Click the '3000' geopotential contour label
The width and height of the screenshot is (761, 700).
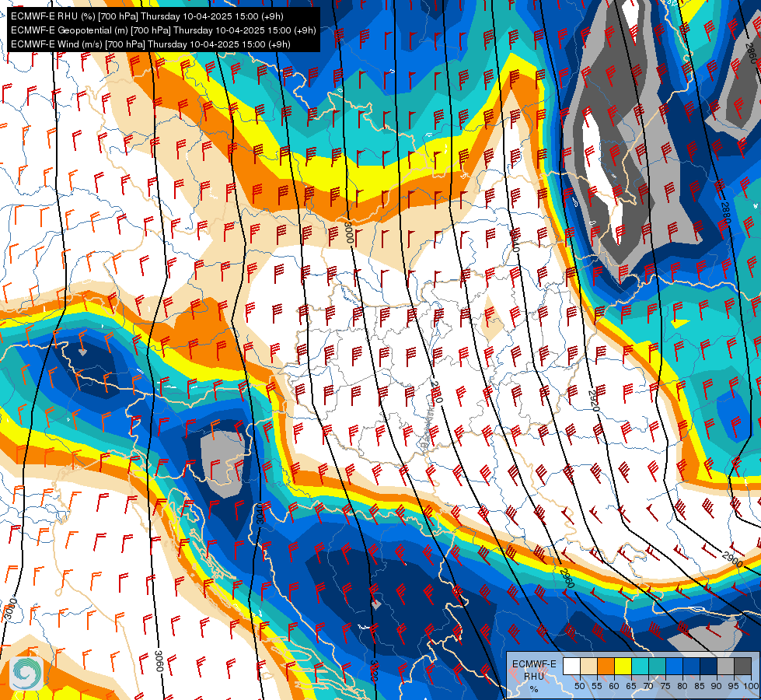click(348, 232)
